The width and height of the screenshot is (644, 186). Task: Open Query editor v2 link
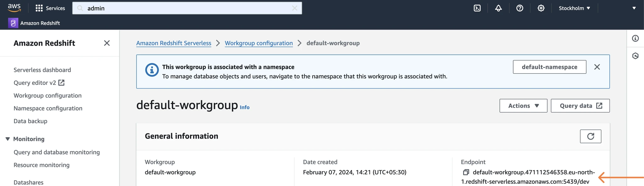click(x=39, y=83)
